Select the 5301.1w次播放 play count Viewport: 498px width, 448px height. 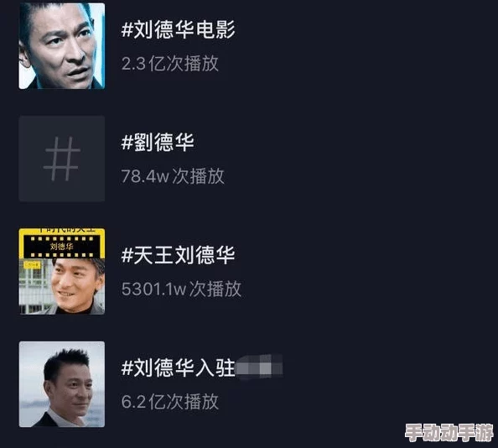pos(181,289)
